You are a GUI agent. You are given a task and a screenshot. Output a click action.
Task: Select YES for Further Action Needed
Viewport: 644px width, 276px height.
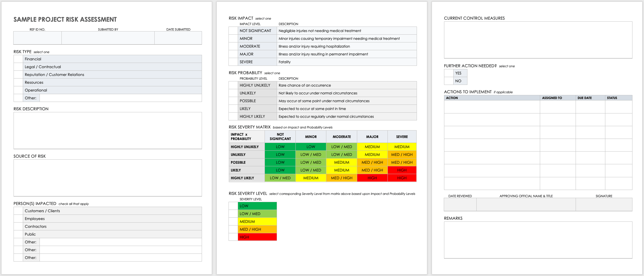[448, 73]
